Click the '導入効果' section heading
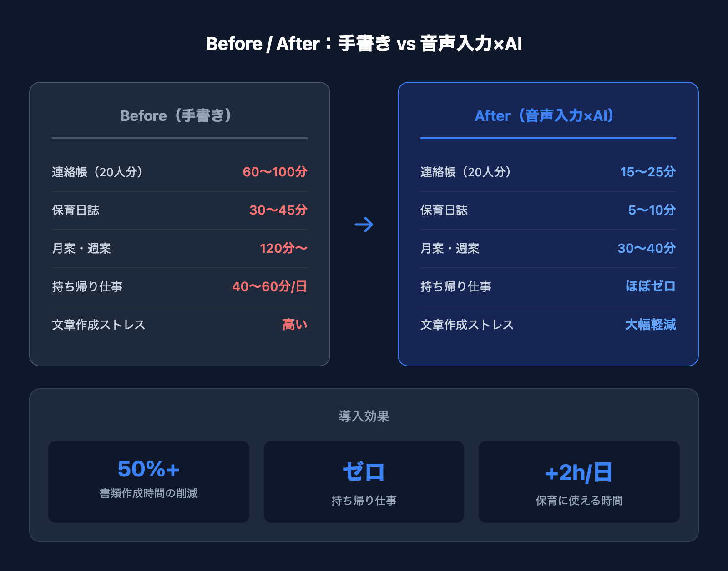This screenshot has height=571, width=728. pyautogui.click(x=364, y=416)
